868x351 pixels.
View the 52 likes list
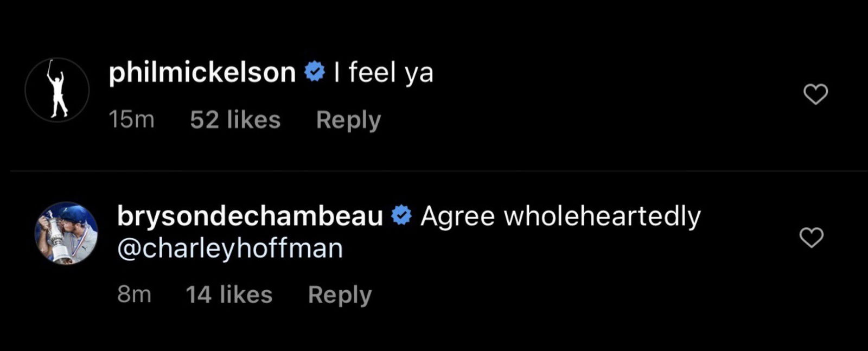[x=235, y=120]
